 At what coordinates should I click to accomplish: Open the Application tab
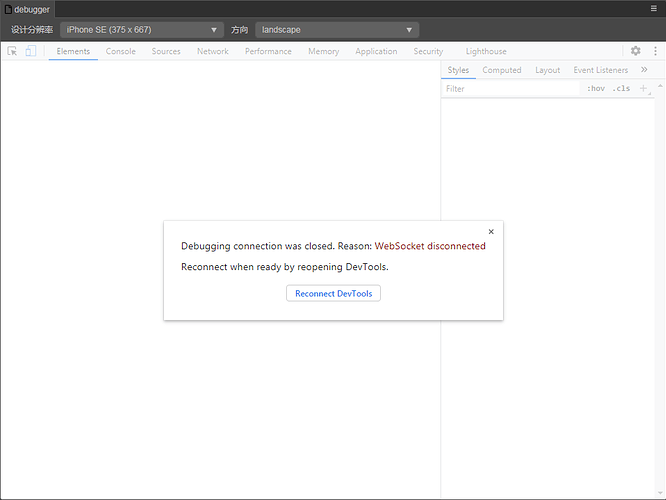[376, 51]
